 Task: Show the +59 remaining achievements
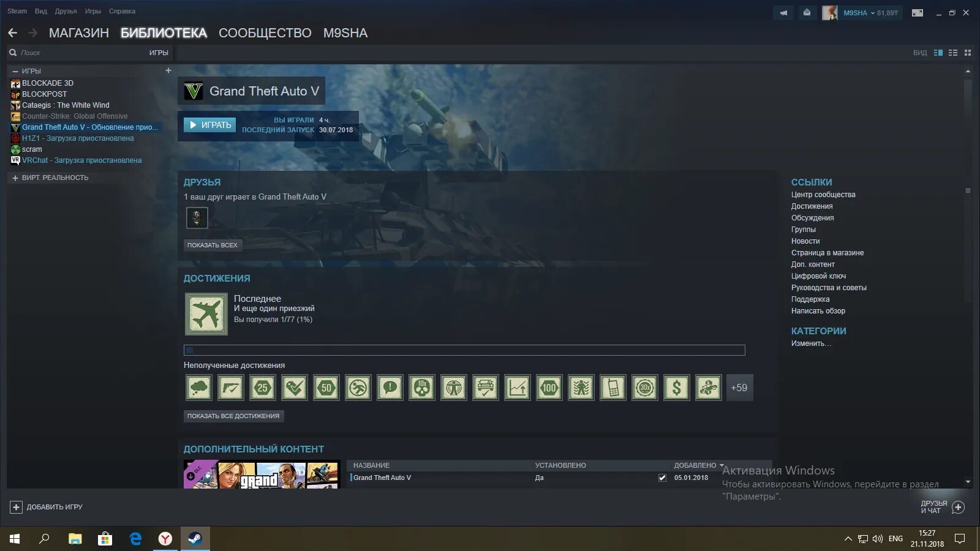click(739, 388)
